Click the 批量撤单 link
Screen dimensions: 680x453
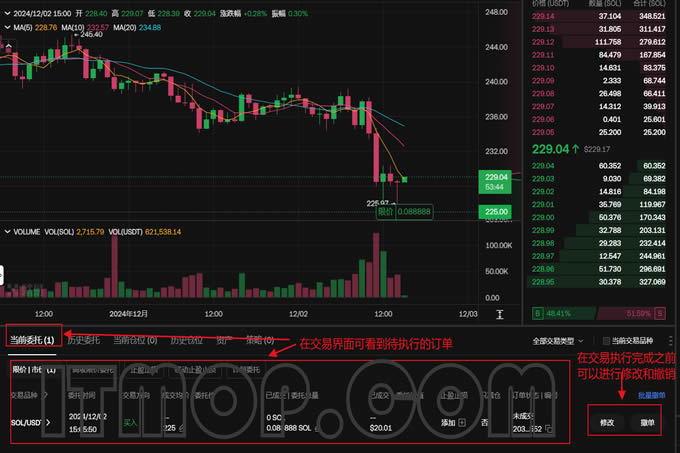click(x=652, y=395)
